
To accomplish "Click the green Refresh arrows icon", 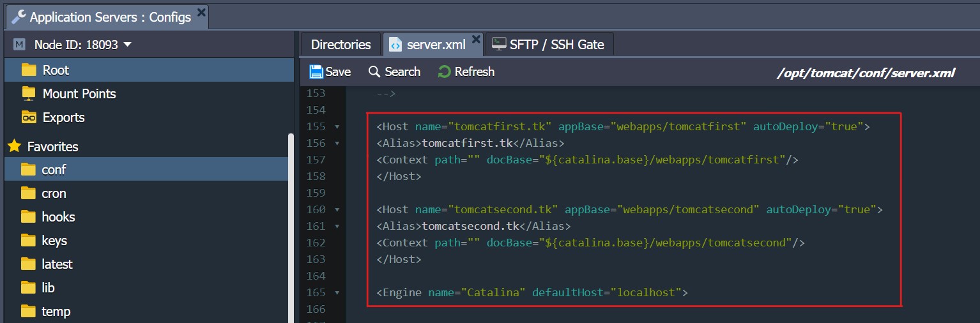I will tap(445, 71).
